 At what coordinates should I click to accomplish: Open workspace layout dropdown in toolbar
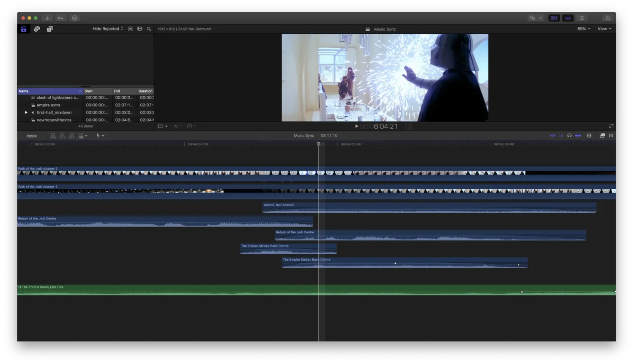pyautogui.click(x=536, y=18)
